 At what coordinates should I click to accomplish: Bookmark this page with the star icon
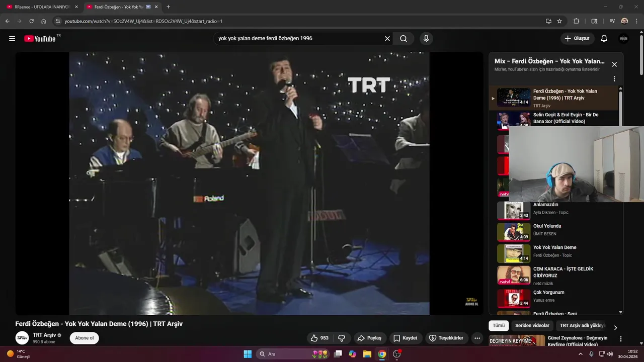pyautogui.click(x=559, y=21)
